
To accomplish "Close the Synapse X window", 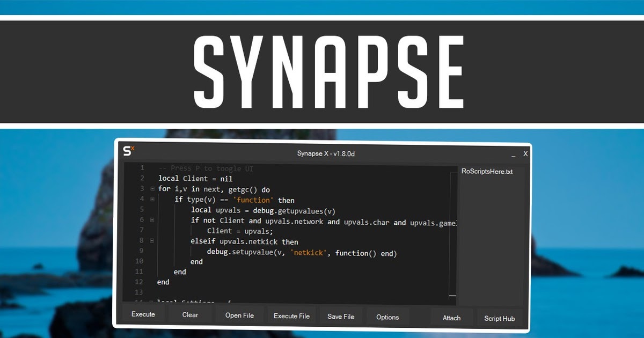I will click(x=525, y=154).
